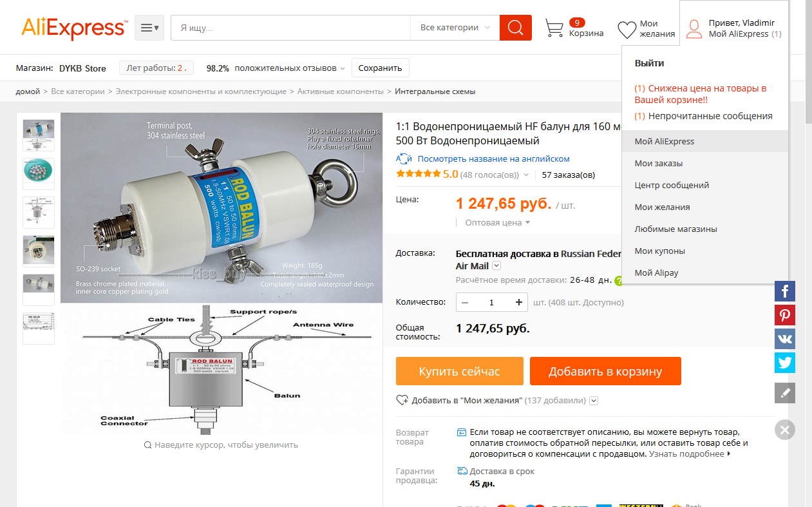Decrease quantity with minus button
The height and width of the screenshot is (507, 812).
click(465, 302)
